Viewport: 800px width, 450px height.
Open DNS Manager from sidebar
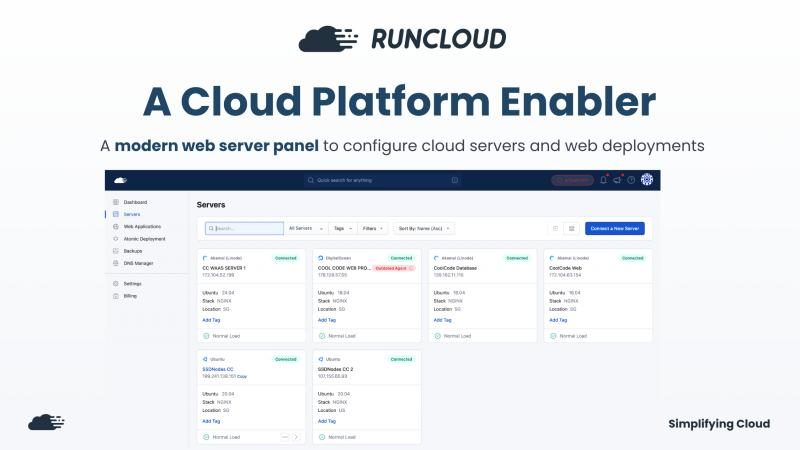pos(138,263)
